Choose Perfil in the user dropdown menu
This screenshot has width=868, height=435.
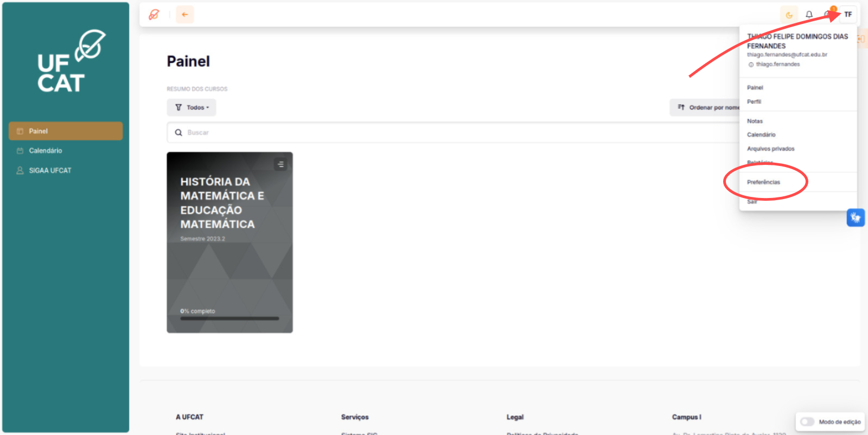(x=754, y=101)
